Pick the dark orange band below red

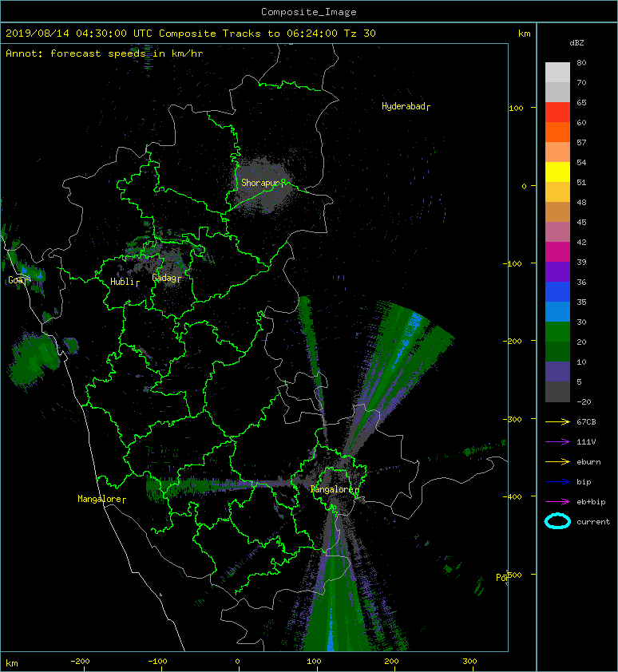tap(557, 132)
